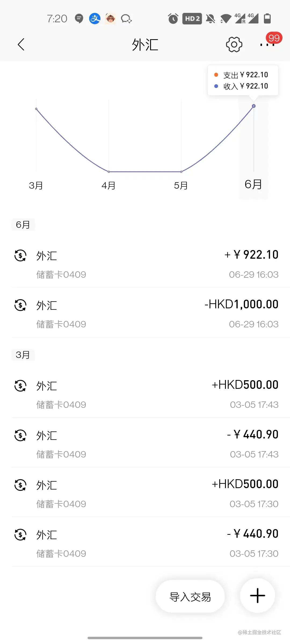
Task: Tap the back arrow icon
Action: coord(21,44)
